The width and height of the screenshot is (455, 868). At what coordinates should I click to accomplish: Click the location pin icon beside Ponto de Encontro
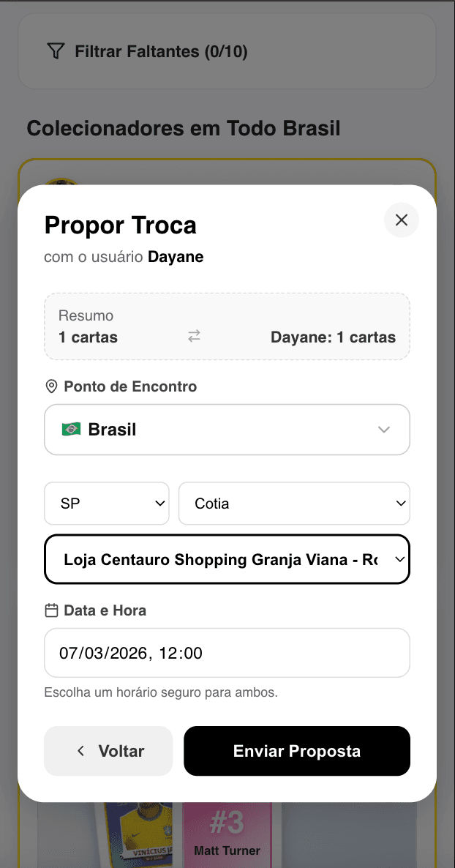[51, 386]
